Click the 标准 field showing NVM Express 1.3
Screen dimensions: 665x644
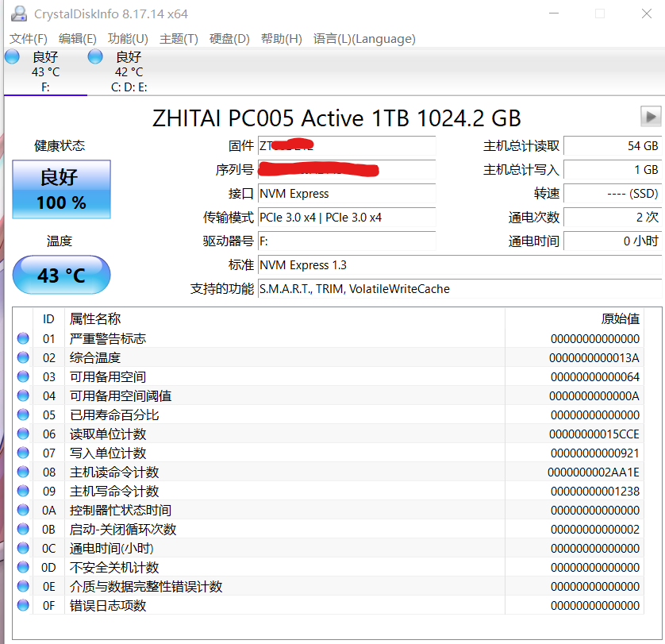(x=459, y=265)
